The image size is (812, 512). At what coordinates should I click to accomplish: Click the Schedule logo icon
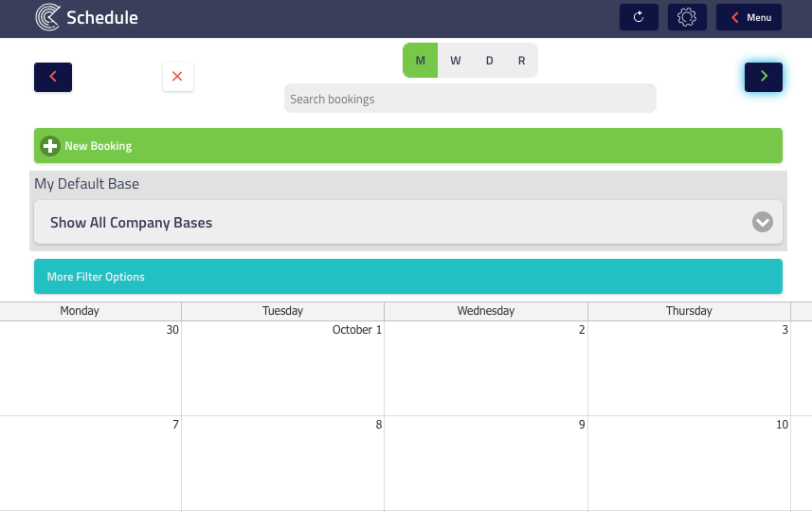pos(47,17)
